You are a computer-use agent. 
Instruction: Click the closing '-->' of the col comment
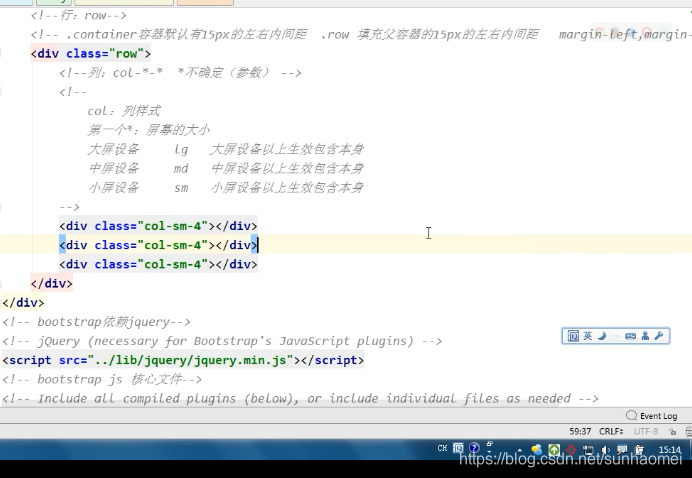click(x=69, y=207)
